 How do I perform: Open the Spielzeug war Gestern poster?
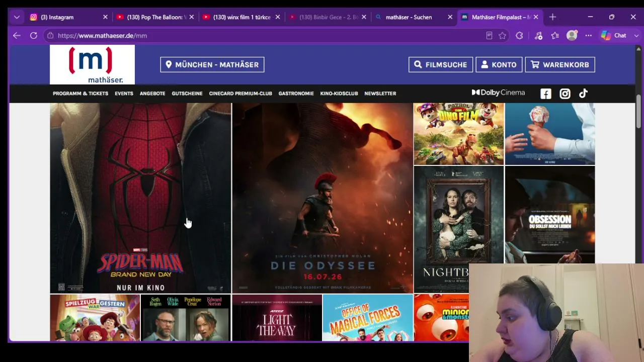(95, 318)
